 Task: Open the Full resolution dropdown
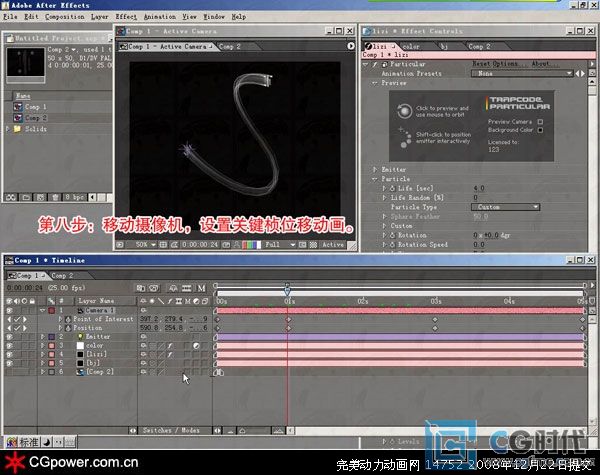click(280, 245)
